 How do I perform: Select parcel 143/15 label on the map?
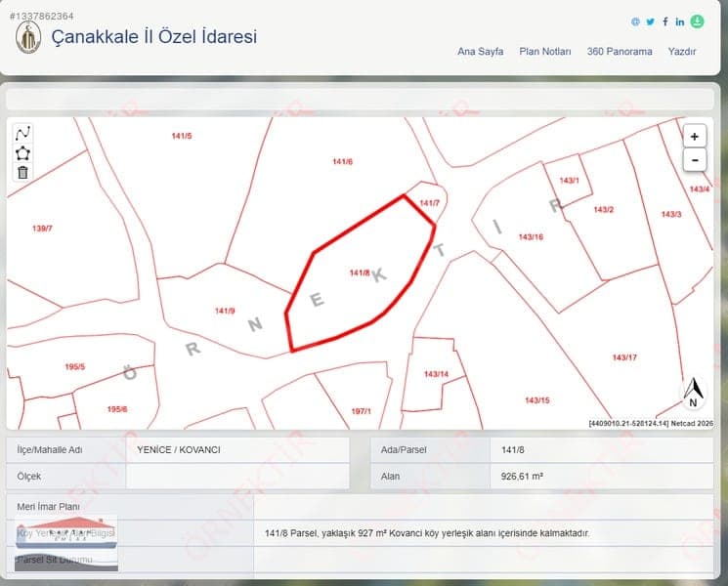537,400
